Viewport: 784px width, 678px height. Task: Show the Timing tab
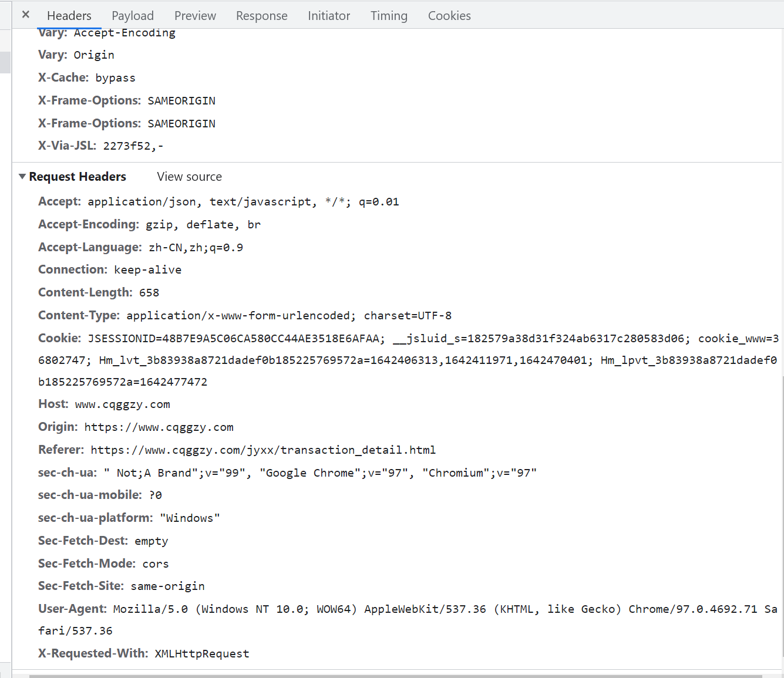[x=388, y=16]
